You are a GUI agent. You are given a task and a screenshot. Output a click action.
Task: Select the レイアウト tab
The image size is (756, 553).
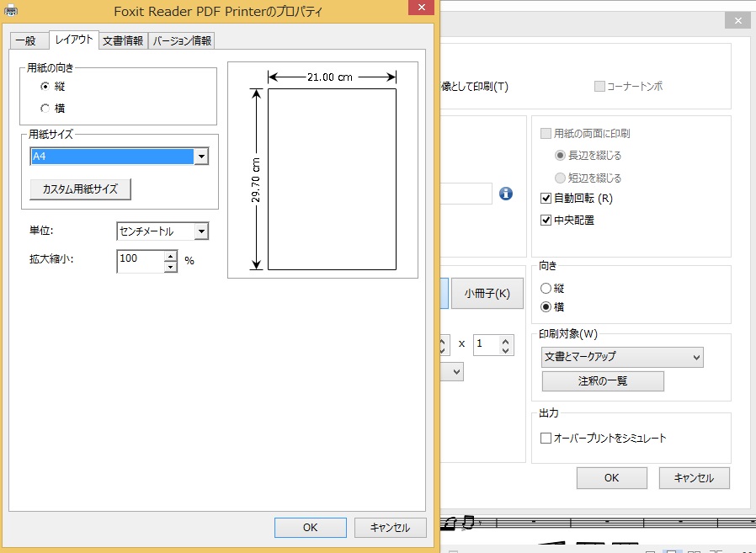click(74, 40)
